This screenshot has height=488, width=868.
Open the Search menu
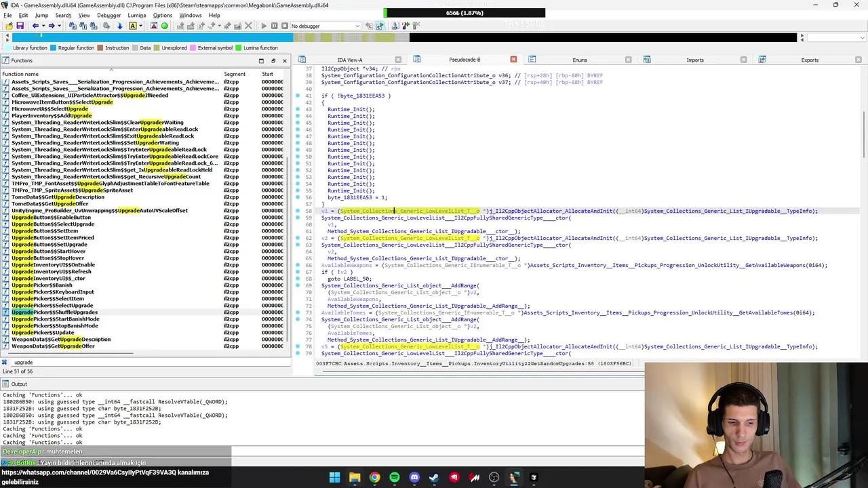coord(63,15)
